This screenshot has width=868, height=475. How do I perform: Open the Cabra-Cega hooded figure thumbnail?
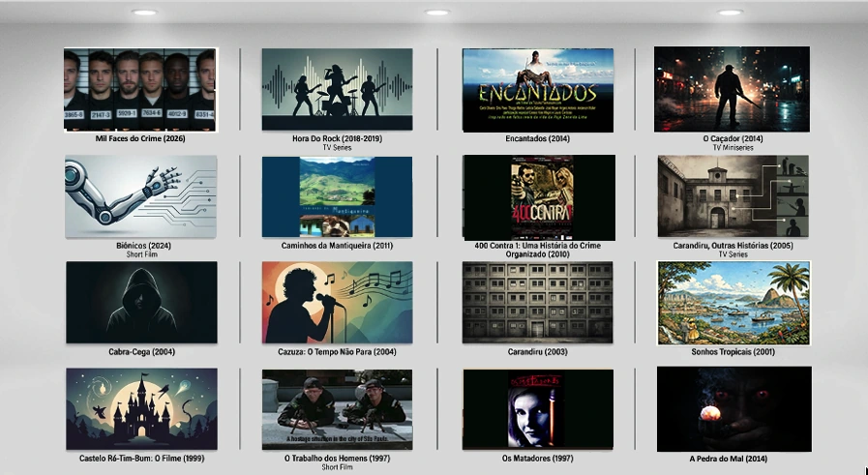pyautogui.click(x=141, y=303)
